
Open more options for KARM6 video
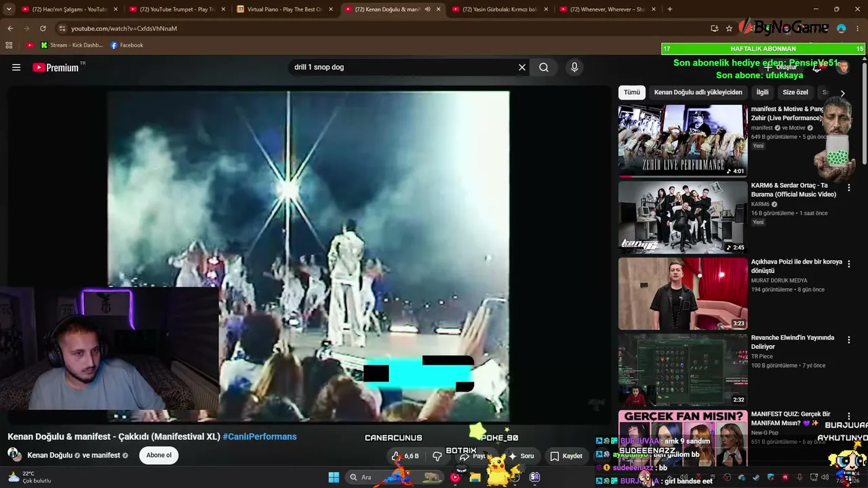coord(848,187)
